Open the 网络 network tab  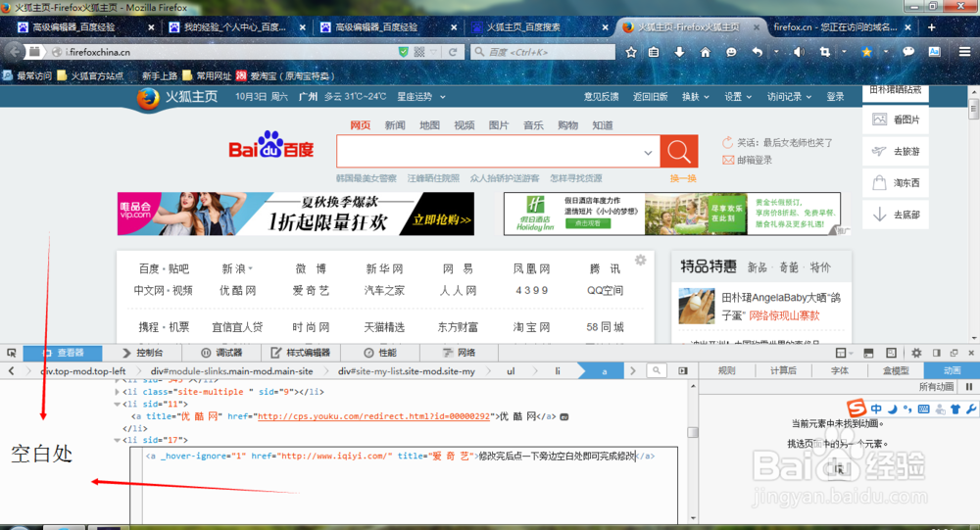(459, 353)
